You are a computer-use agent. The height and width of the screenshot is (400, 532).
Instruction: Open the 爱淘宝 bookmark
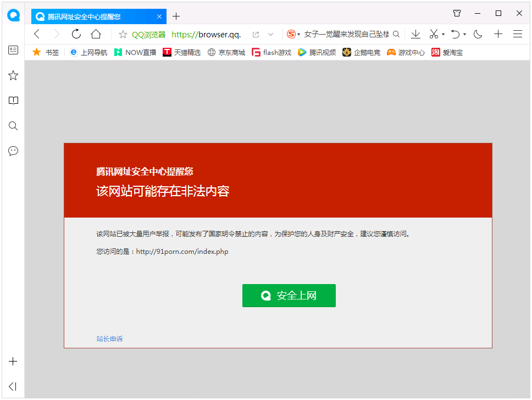[x=447, y=52]
